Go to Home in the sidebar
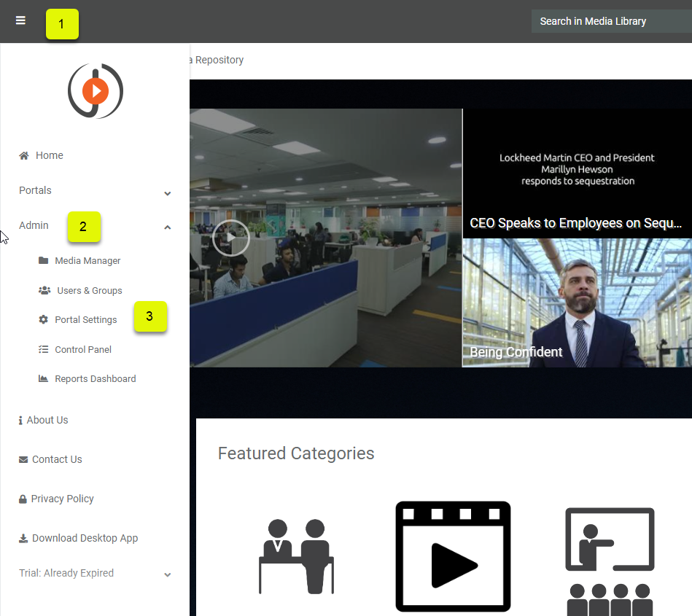692x616 pixels. coord(49,155)
